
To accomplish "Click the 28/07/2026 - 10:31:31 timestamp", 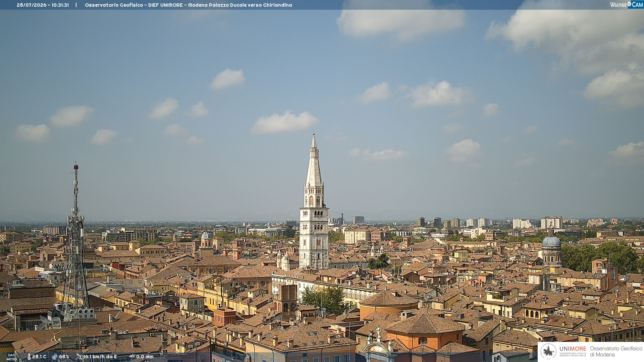I will pos(43,5).
